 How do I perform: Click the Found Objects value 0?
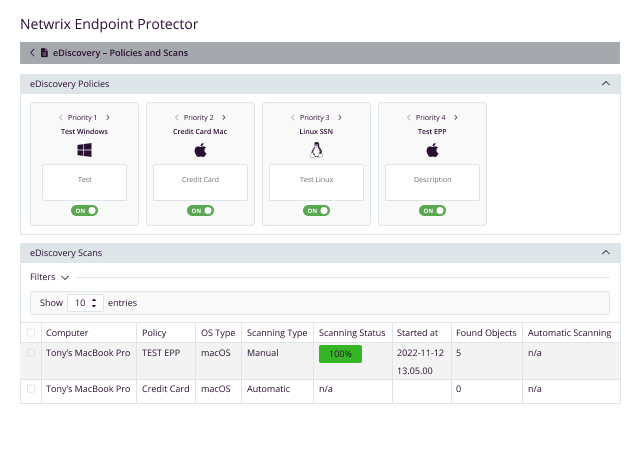(458, 389)
